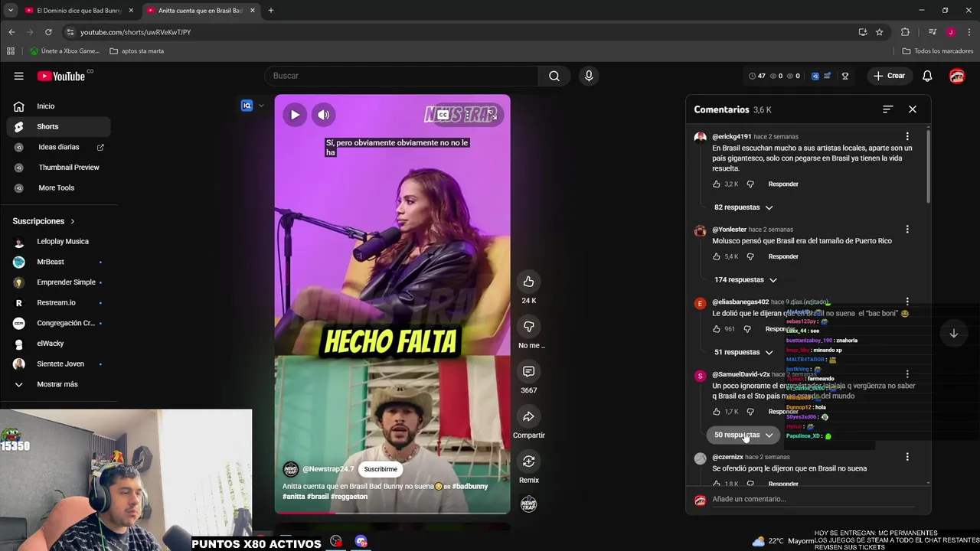Open the sound source thumbnail below Remix
Screen dimensions: 980x551
(x=528, y=504)
